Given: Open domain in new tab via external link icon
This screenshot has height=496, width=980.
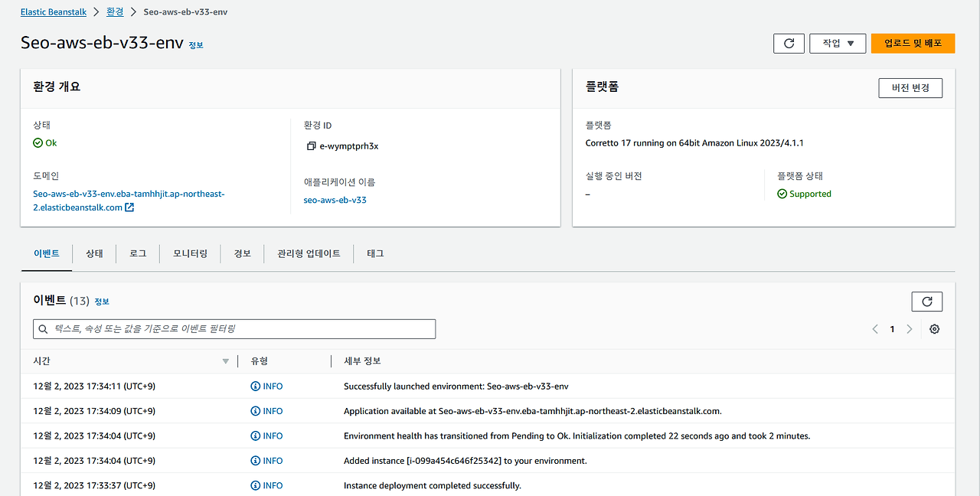Looking at the screenshot, I should [129, 207].
